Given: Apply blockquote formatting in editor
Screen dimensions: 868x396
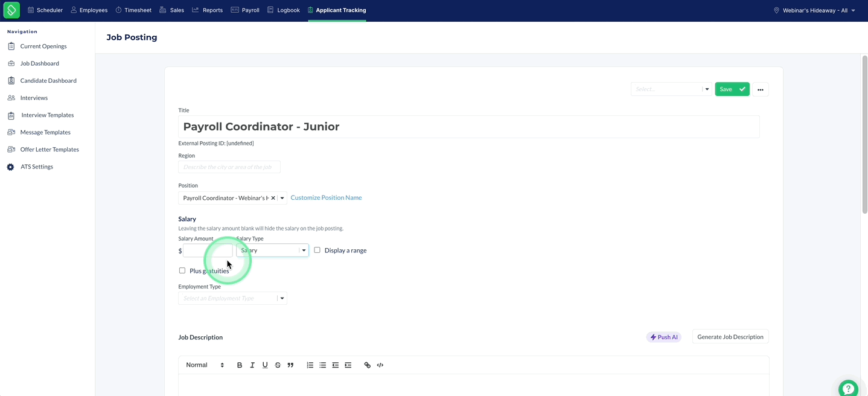Looking at the screenshot, I should [290, 365].
